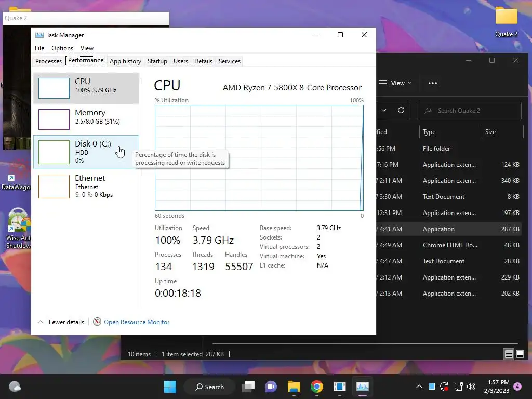Click the Task Manager taskbar icon
This screenshot has width=532, height=399.
pyautogui.click(x=362, y=387)
